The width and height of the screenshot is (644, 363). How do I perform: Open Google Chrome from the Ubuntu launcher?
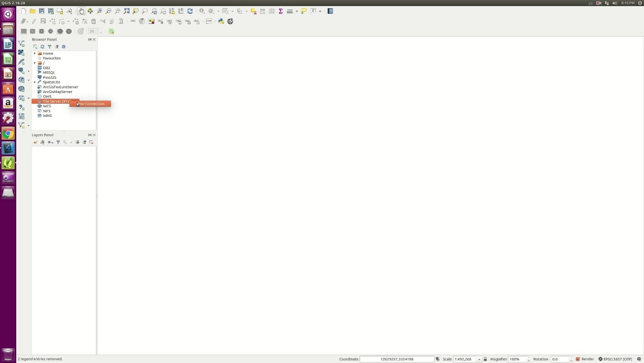[8, 134]
